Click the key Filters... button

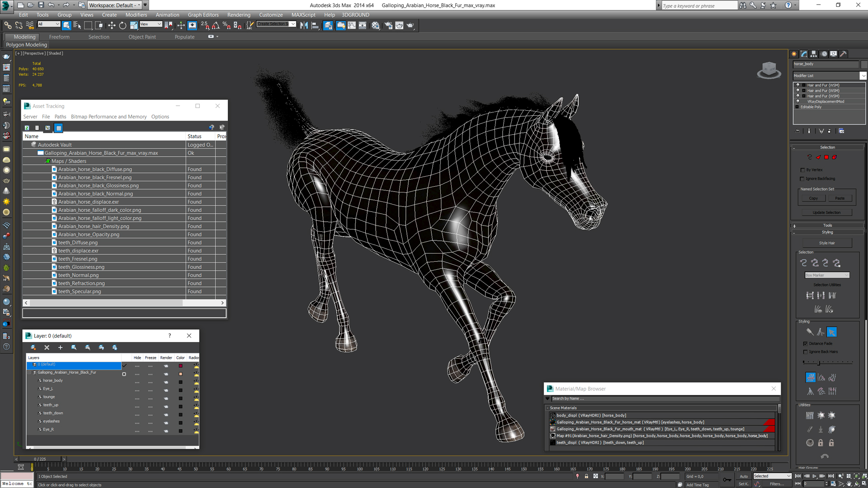coord(777,484)
